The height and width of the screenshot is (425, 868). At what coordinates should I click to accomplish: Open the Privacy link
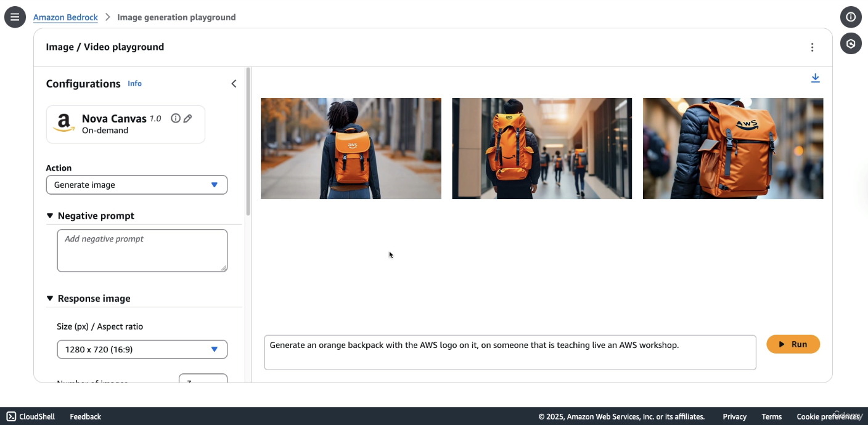tap(735, 416)
